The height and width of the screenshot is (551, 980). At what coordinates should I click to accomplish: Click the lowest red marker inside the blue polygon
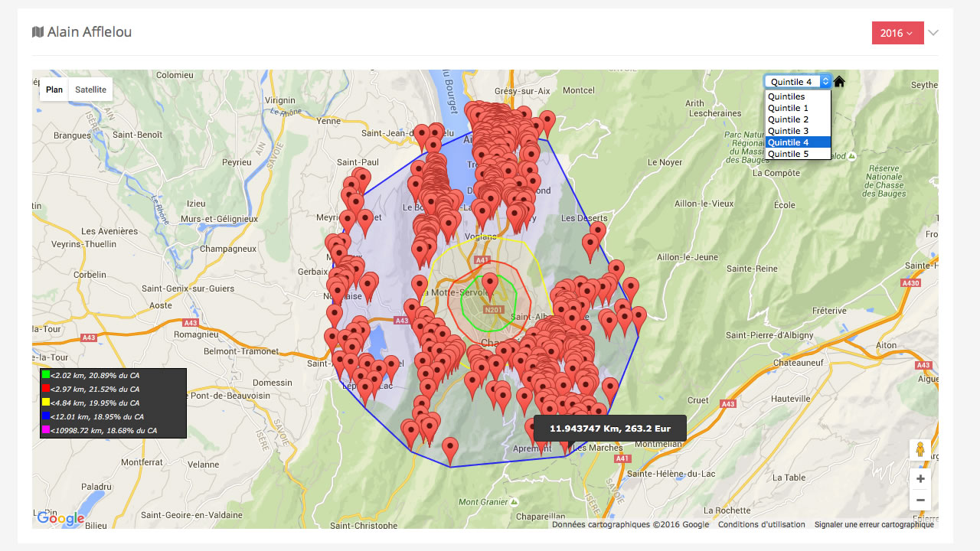pos(450,449)
